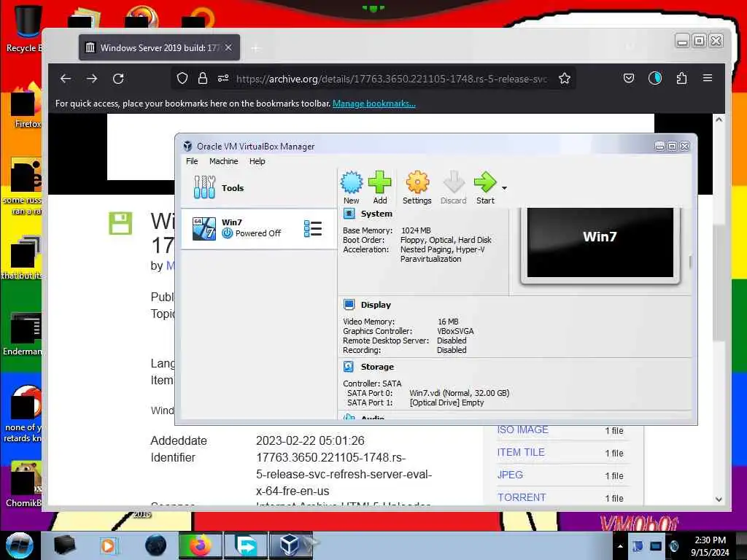Open the Win7 machine list menu icon
747x560 pixels.
(x=312, y=228)
